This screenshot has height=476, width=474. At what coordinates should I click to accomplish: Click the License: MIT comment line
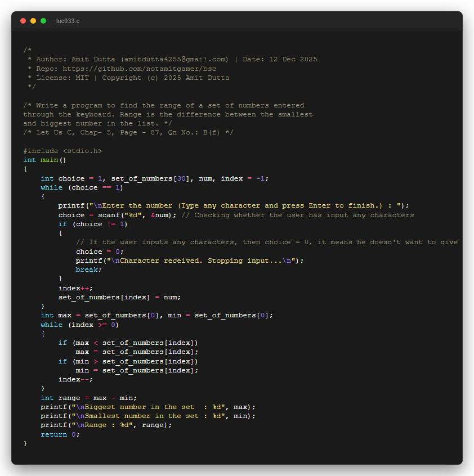(x=128, y=78)
